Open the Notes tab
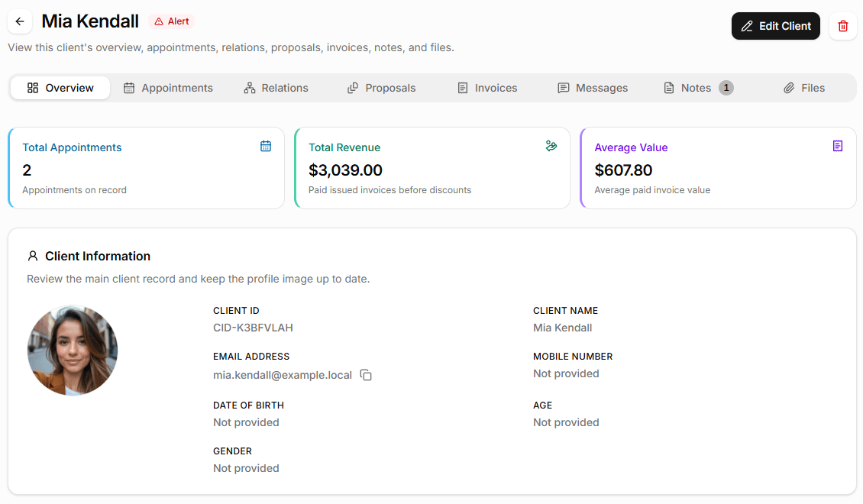Viewport: 863px width, 504px height. pyautogui.click(x=699, y=88)
